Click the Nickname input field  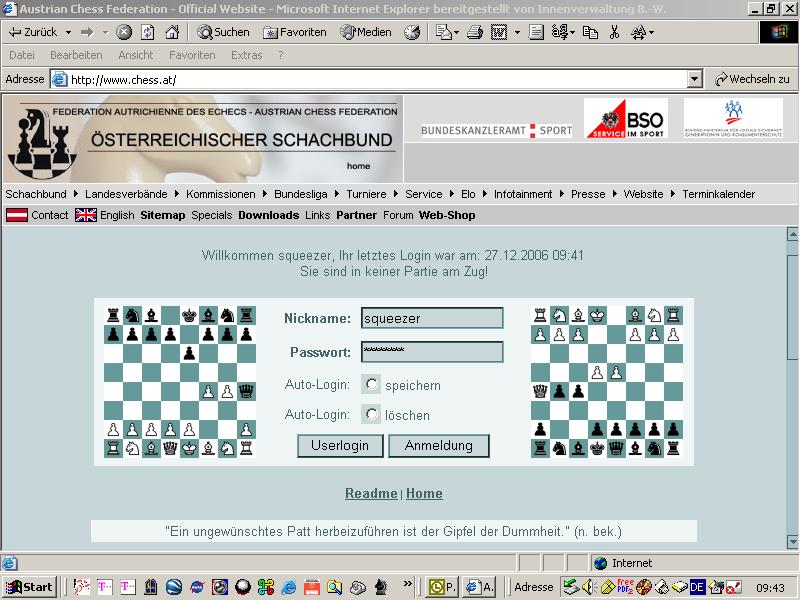(x=432, y=318)
